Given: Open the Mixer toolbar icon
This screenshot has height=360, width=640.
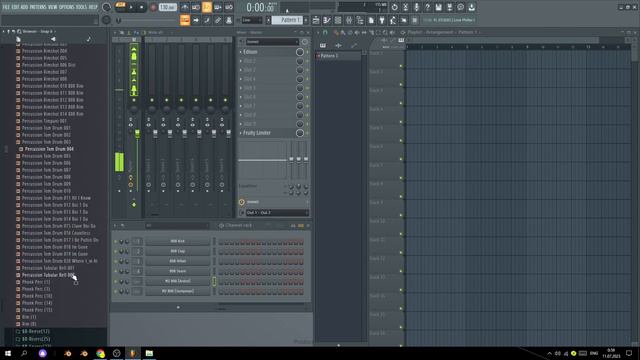Looking at the screenshot, I should (349, 20).
